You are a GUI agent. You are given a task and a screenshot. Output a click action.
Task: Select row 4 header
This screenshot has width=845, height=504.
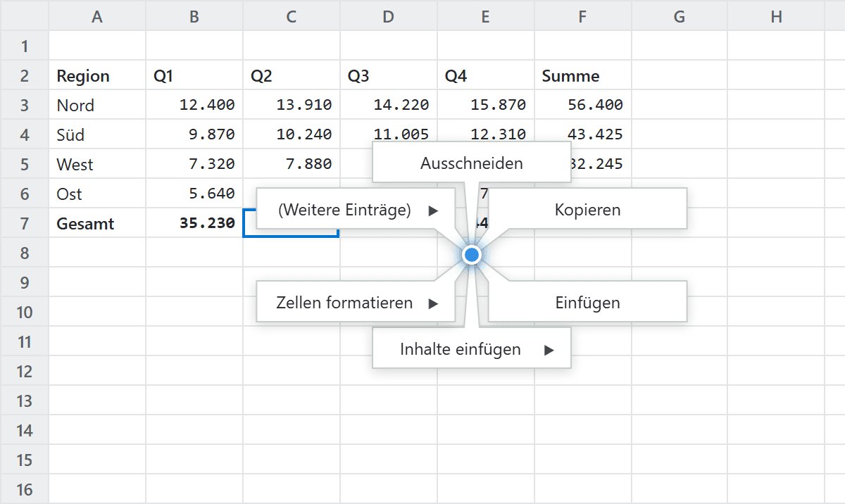point(25,134)
